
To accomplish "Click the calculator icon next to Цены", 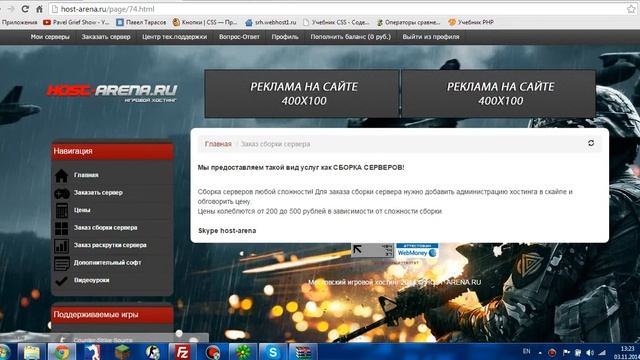I will point(62,211).
